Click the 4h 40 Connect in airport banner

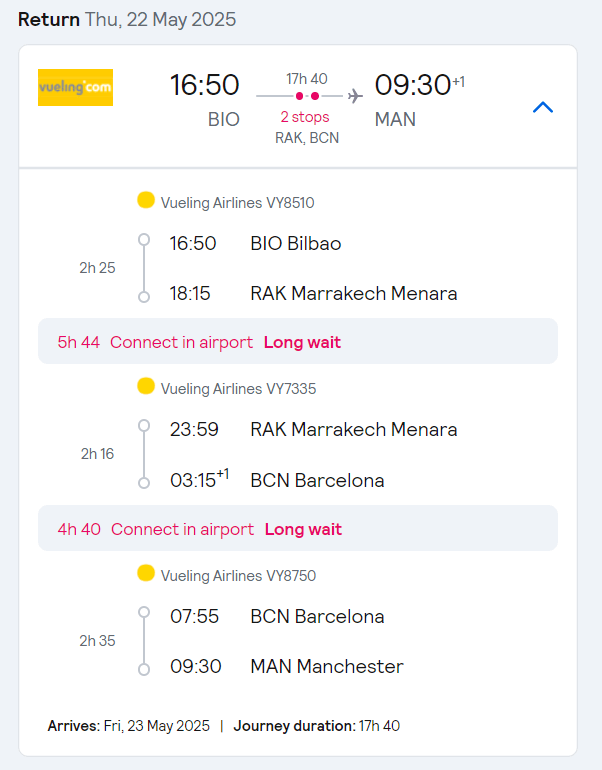pos(298,528)
